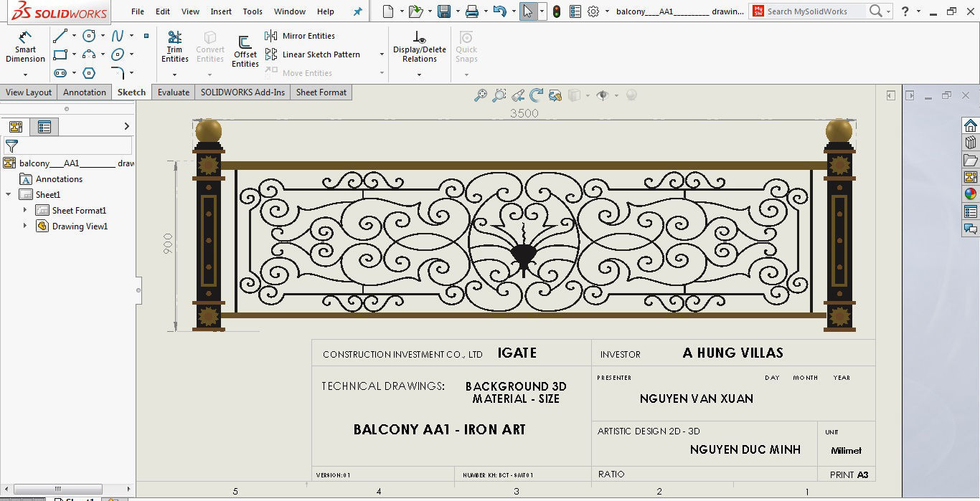
Task: Expand the manager tabs chevron
Action: (127, 126)
